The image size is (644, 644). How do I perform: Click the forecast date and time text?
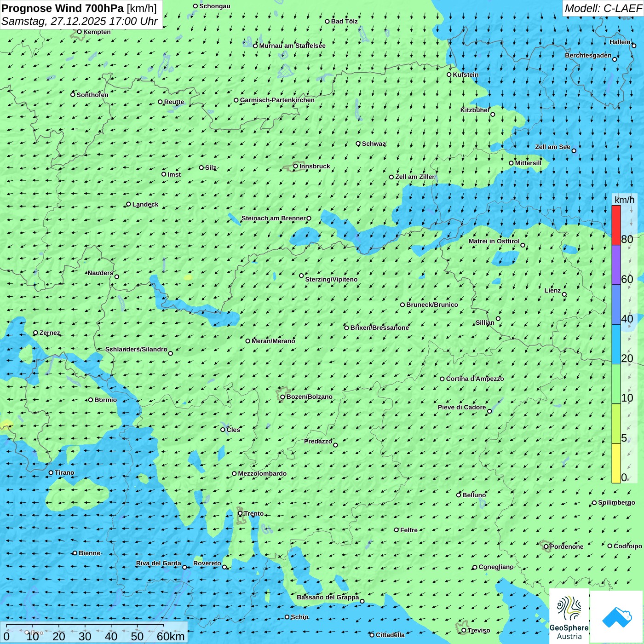tap(79, 21)
